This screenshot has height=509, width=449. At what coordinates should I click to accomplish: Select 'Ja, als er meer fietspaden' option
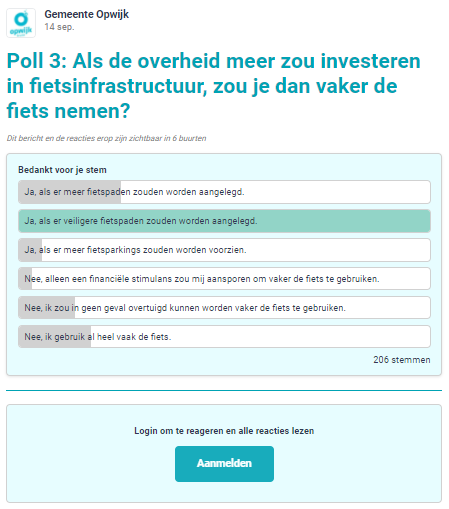click(x=224, y=192)
